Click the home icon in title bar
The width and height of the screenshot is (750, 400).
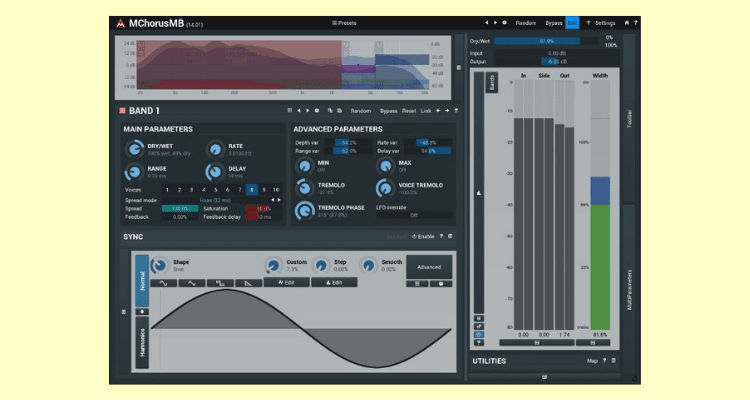click(x=627, y=22)
